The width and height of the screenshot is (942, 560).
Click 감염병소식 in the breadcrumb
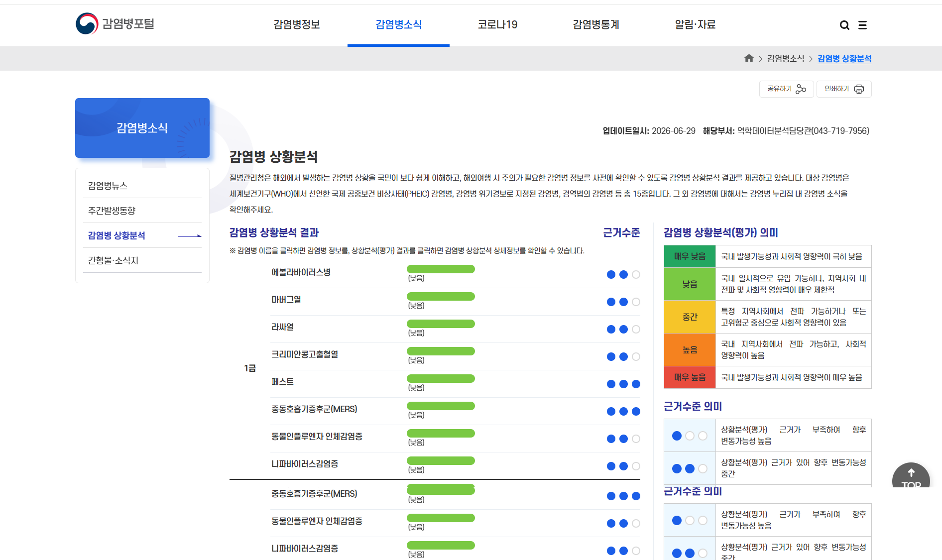[x=786, y=59]
